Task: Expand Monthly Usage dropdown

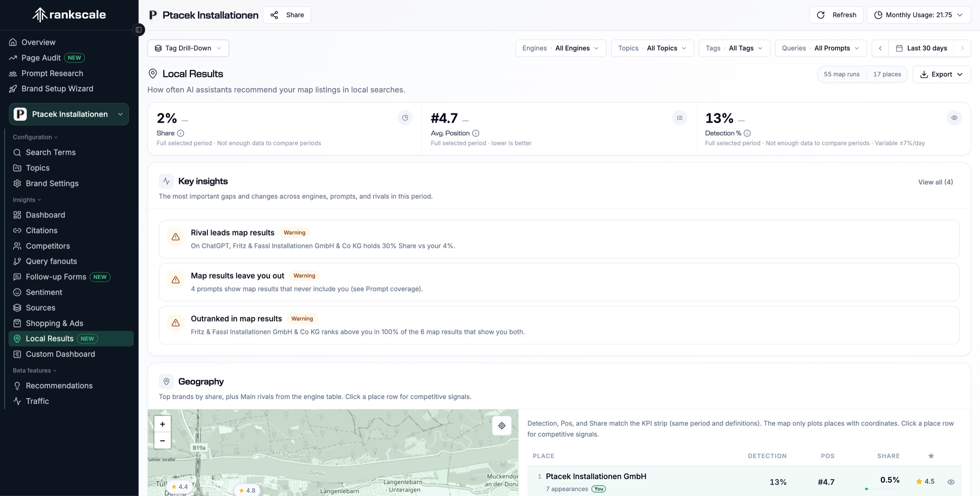Action: point(919,15)
